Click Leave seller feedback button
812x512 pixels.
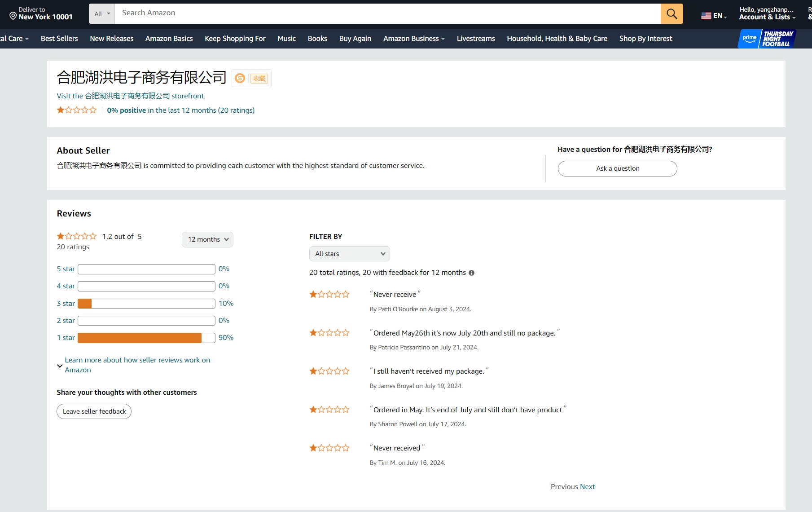pyautogui.click(x=94, y=411)
